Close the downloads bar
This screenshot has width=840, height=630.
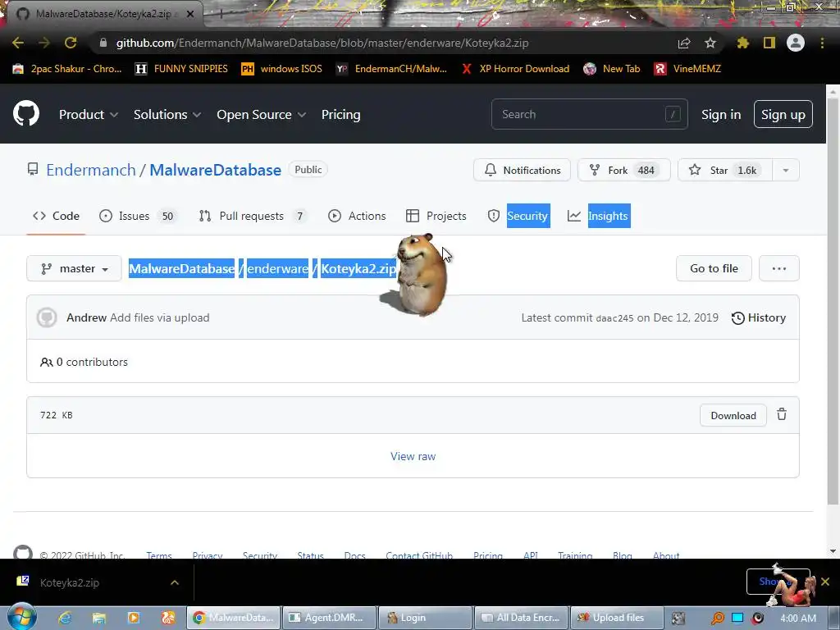pos(825,582)
